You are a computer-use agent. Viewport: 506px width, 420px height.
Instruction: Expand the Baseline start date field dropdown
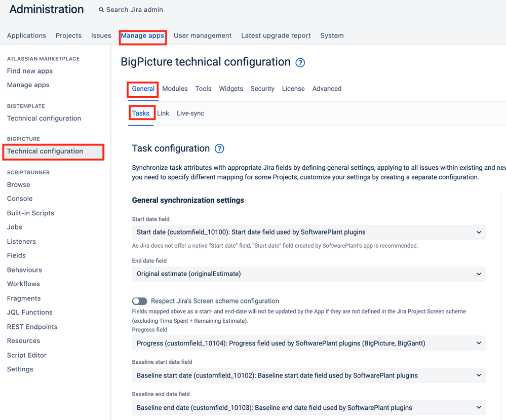[x=309, y=375]
